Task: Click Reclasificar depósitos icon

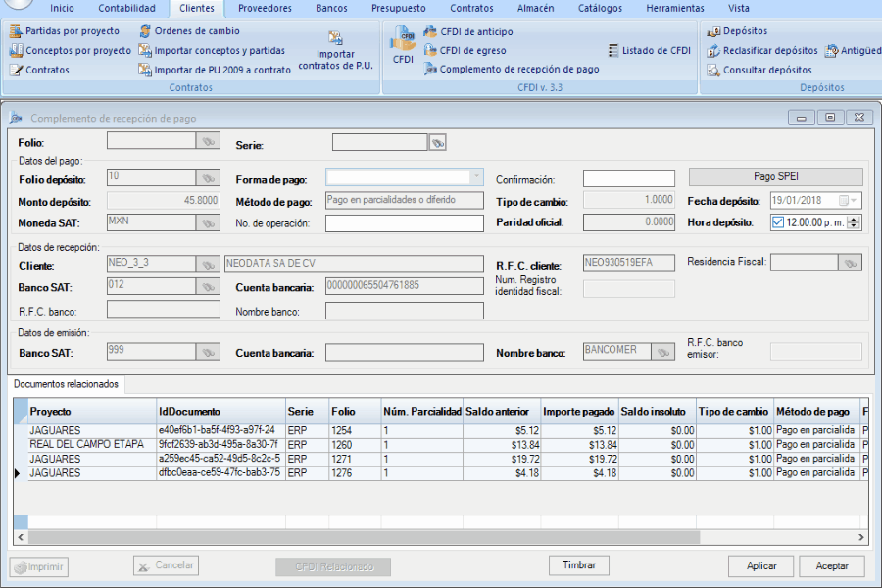Action: click(713, 50)
